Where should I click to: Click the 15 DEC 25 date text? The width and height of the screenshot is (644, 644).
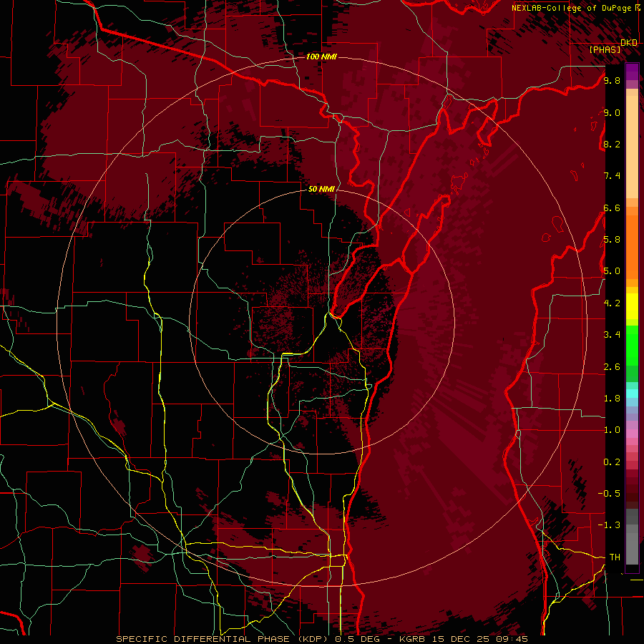pos(462,639)
